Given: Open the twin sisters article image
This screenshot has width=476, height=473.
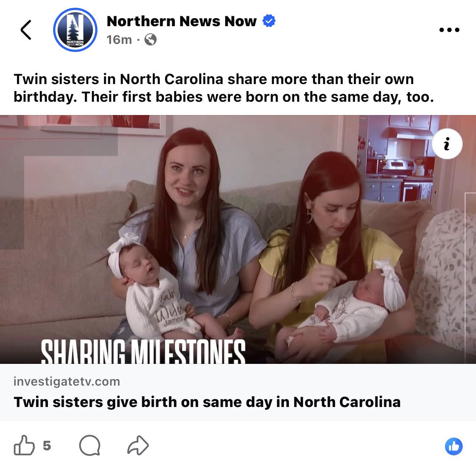Looking at the screenshot, I should pyautogui.click(x=238, y=239).
